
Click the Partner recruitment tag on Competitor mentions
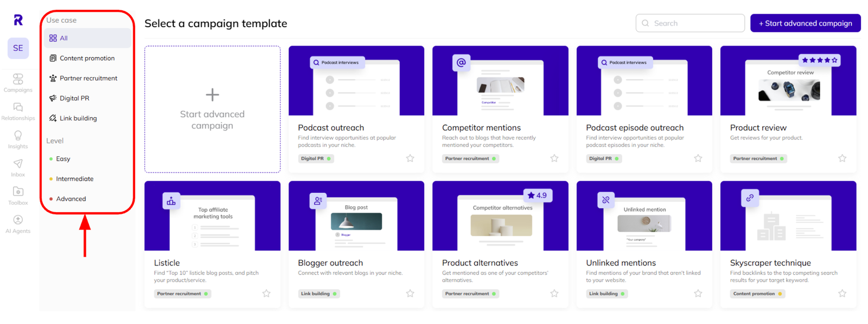pos(470,158)
